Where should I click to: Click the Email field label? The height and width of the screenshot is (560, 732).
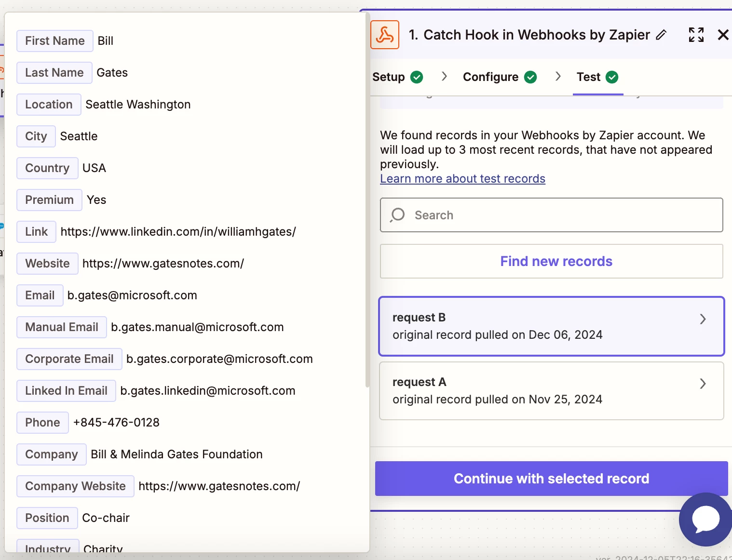coord(40,295)
